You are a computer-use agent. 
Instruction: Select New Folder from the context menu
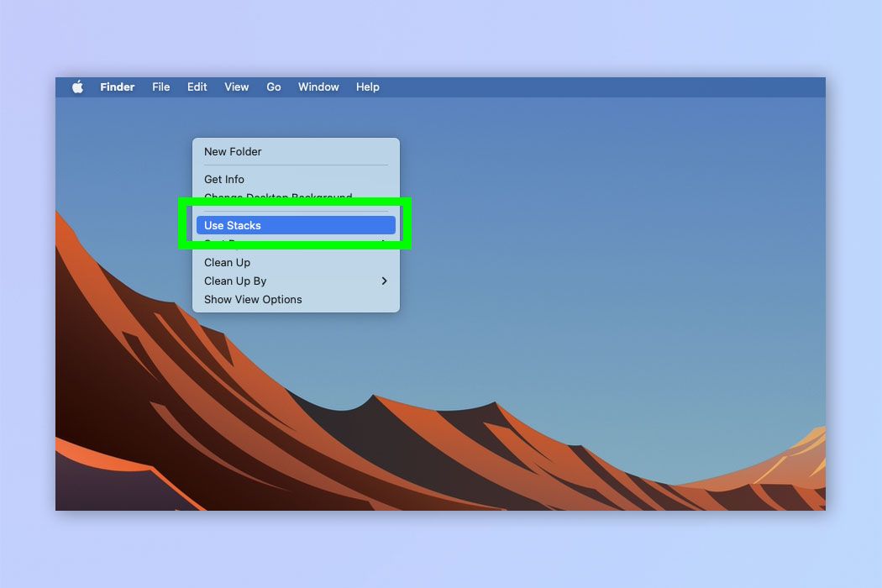tap(233, 151)
